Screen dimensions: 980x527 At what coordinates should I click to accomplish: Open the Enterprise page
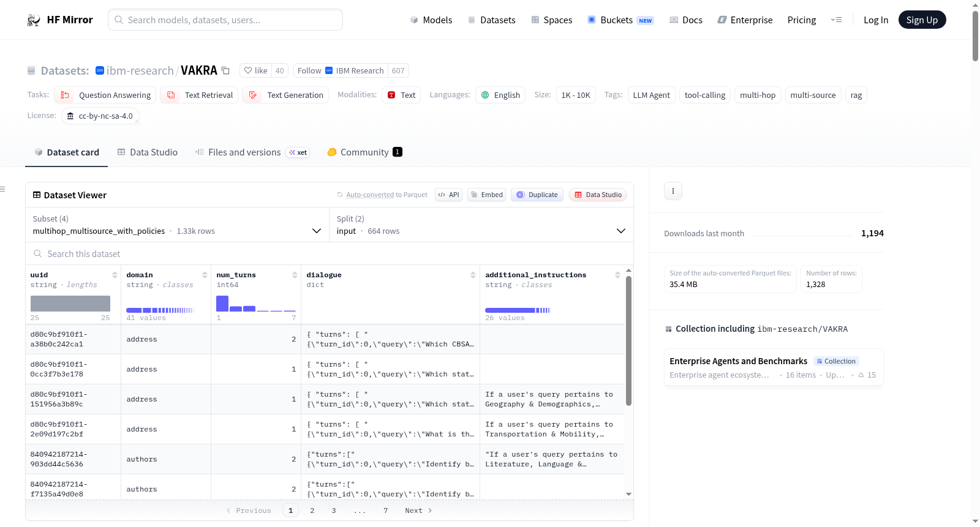745,20
